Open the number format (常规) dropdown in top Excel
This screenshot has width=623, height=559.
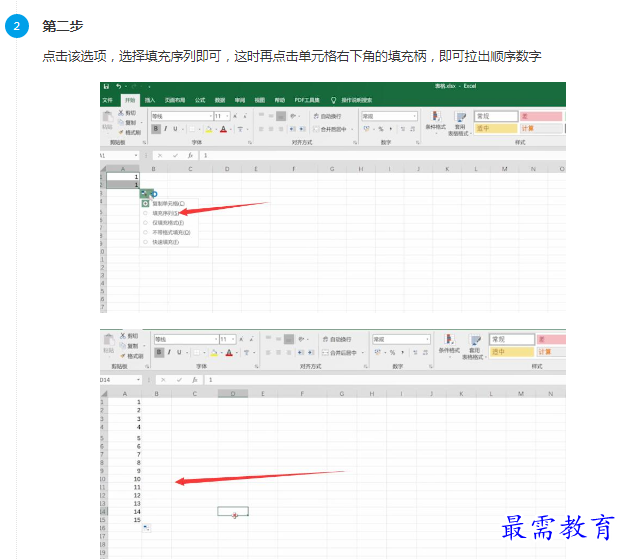tap(414, 116)
